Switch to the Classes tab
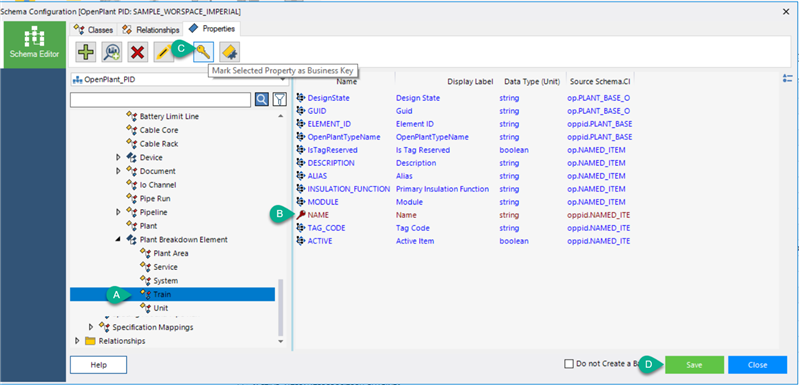Screen dimensions: 799x385 click(x=94, y=30)
